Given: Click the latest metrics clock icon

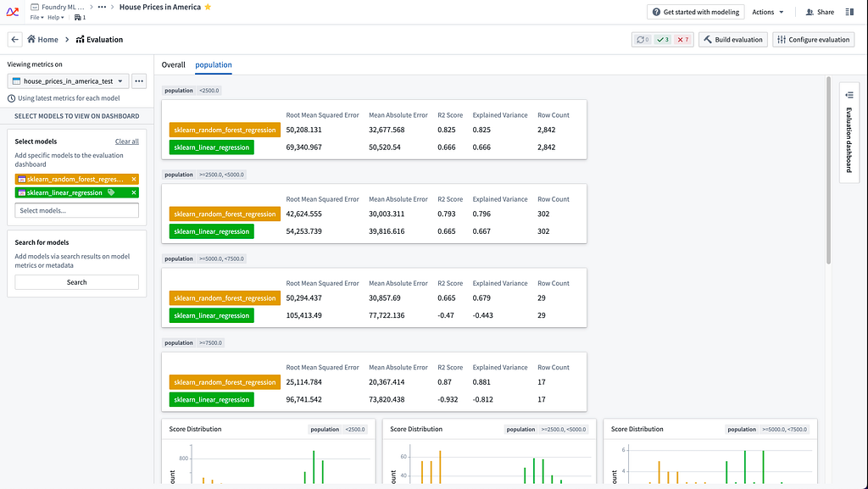Looking at the screenshot, I should pos(11,98).
